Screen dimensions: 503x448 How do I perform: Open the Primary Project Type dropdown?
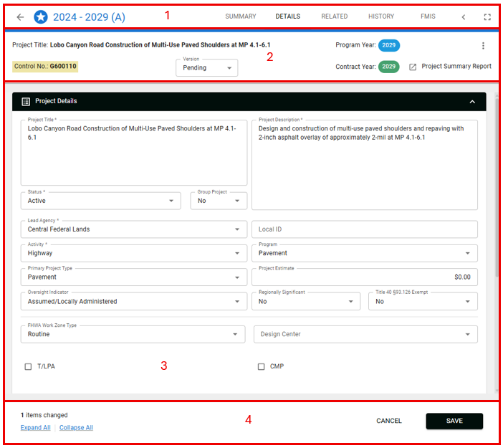[x=134, y=277]
